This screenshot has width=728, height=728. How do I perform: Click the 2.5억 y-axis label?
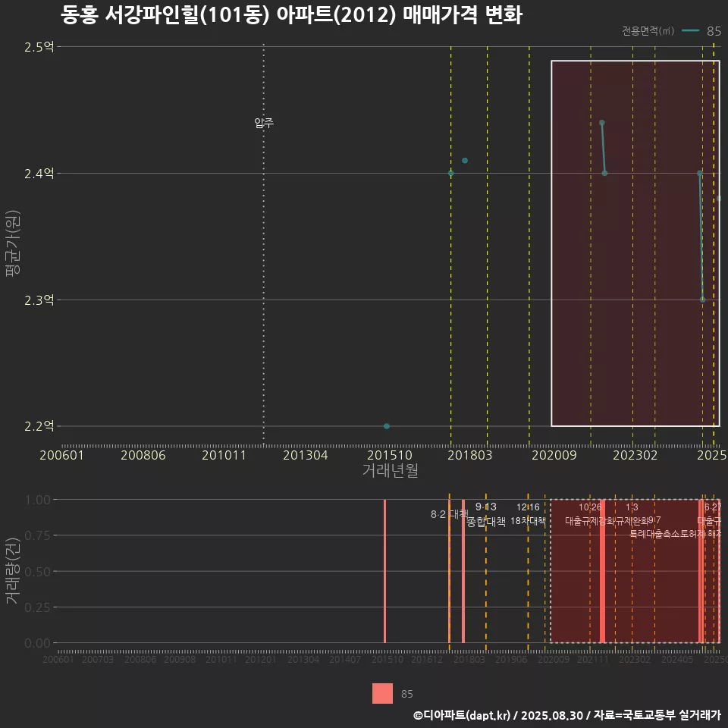pyautogui.click(x=39, y=47)
